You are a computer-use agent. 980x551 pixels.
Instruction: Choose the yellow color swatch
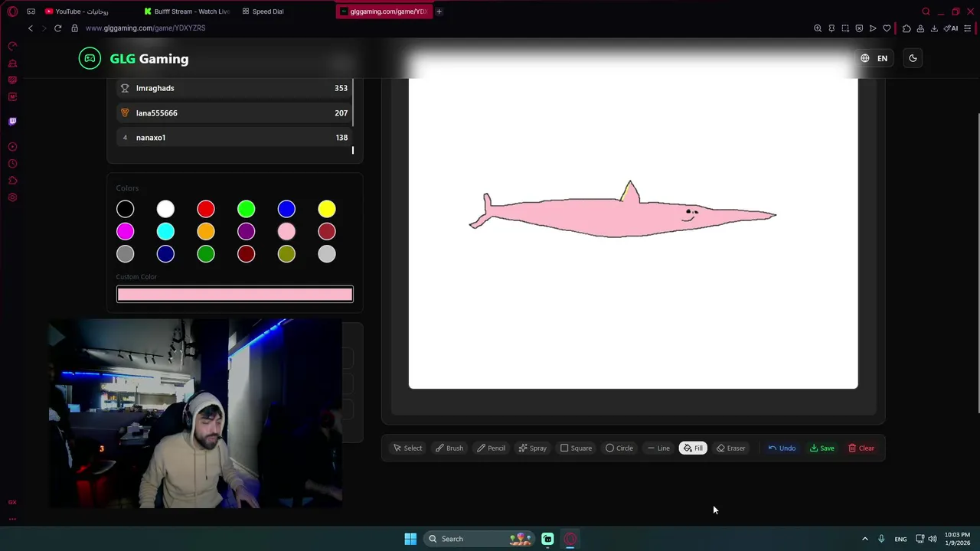[327, 209]
